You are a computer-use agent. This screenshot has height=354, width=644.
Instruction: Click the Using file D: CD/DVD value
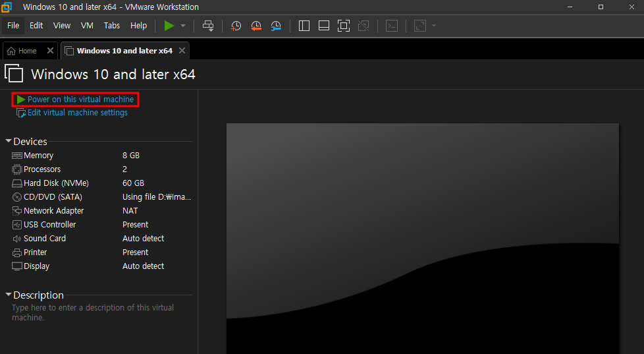157,197
